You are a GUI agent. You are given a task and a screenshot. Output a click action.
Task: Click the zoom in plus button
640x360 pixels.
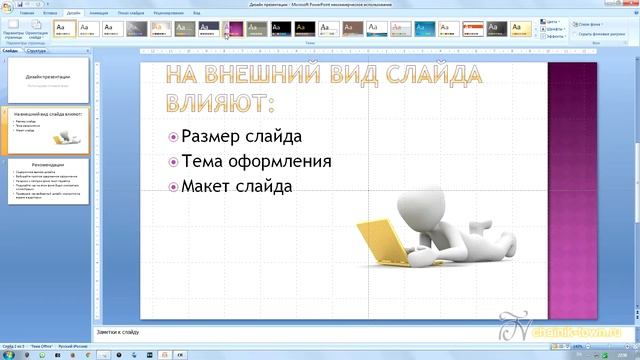pyautogui.click(x=627, y=347)
